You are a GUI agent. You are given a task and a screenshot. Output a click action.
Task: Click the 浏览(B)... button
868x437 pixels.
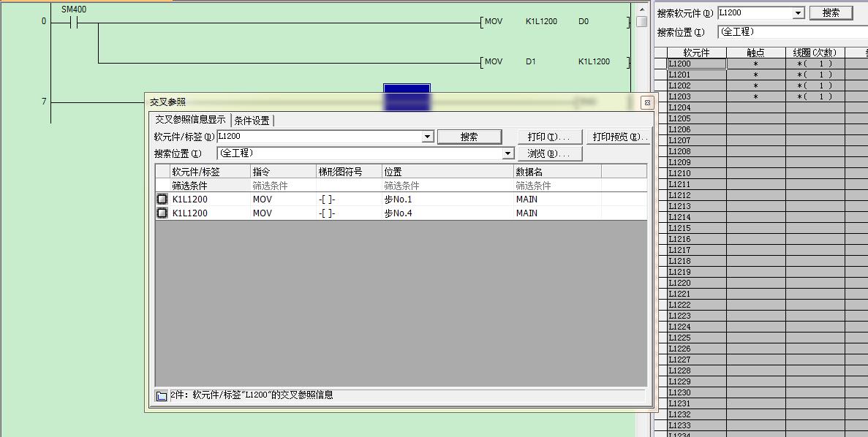coord(548,154)
